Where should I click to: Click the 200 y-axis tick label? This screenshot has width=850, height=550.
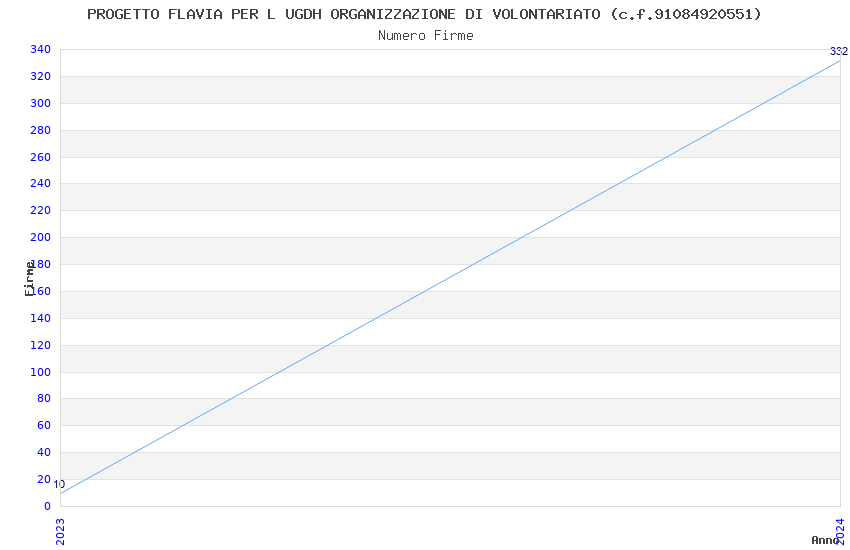(x=41, y=237)
